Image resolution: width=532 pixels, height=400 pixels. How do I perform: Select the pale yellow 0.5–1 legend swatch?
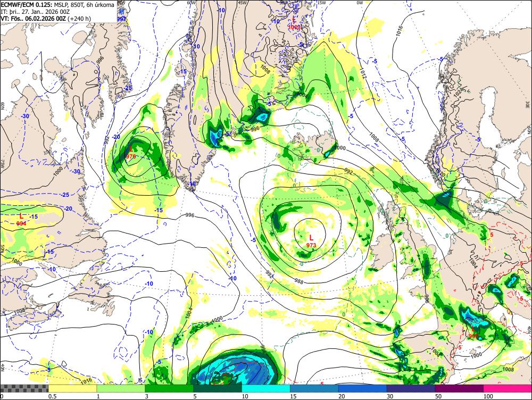(72, 388)
